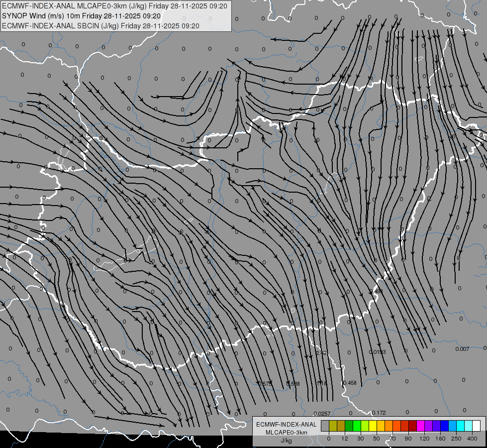Click the map value '2.49'
This screenshot has width=487, height=448.
coord(321,353)
